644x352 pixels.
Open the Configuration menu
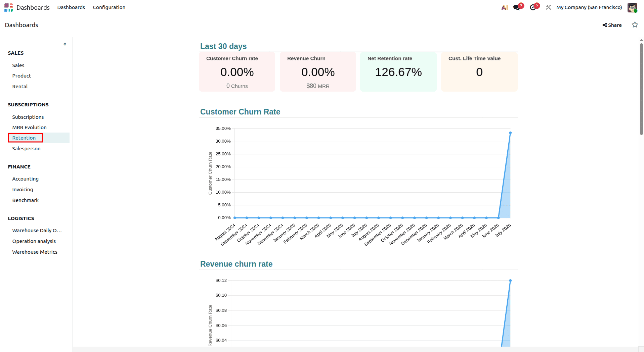[109, 7]
